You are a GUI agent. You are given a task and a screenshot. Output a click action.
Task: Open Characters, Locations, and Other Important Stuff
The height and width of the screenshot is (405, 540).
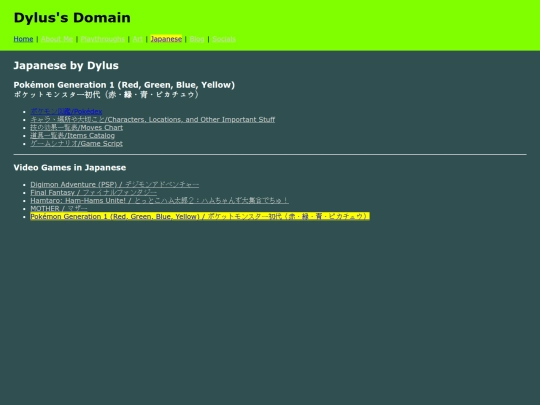pos(153,120)
